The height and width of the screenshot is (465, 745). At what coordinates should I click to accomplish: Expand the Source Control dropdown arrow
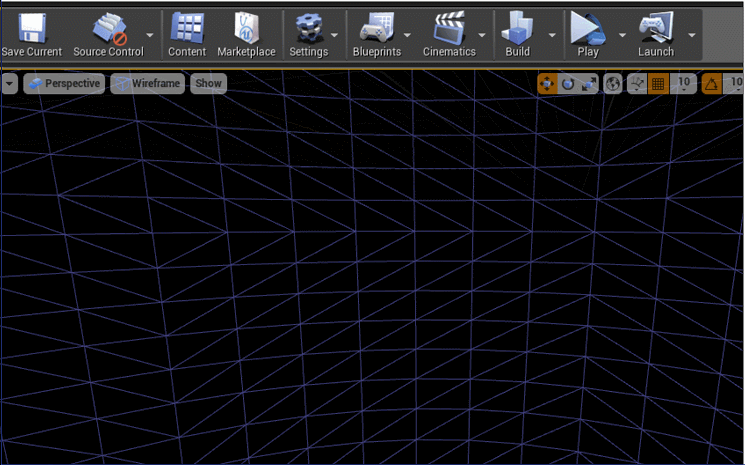[150, 35]
